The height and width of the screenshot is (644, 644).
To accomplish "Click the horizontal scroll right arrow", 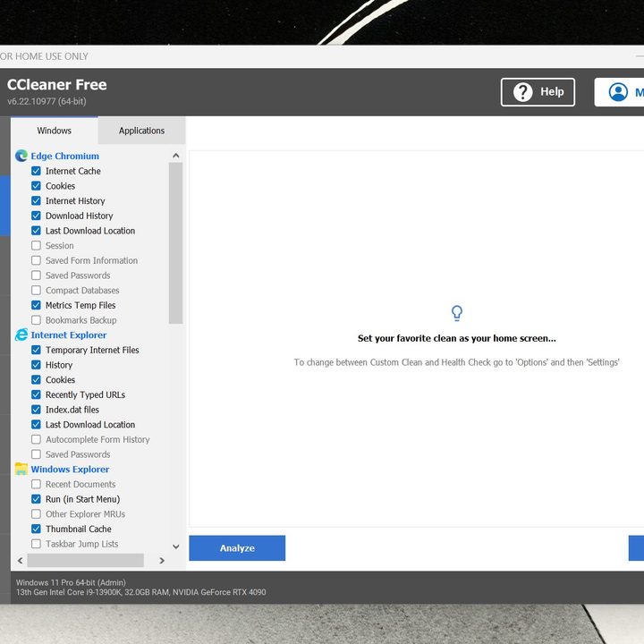I will tap(162, 560).
